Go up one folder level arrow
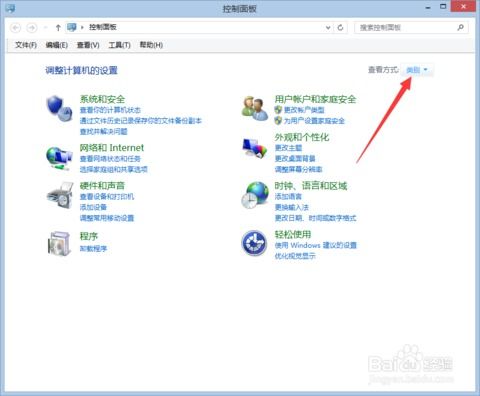Viewport: 480px width, 396px height. [58, 28]
